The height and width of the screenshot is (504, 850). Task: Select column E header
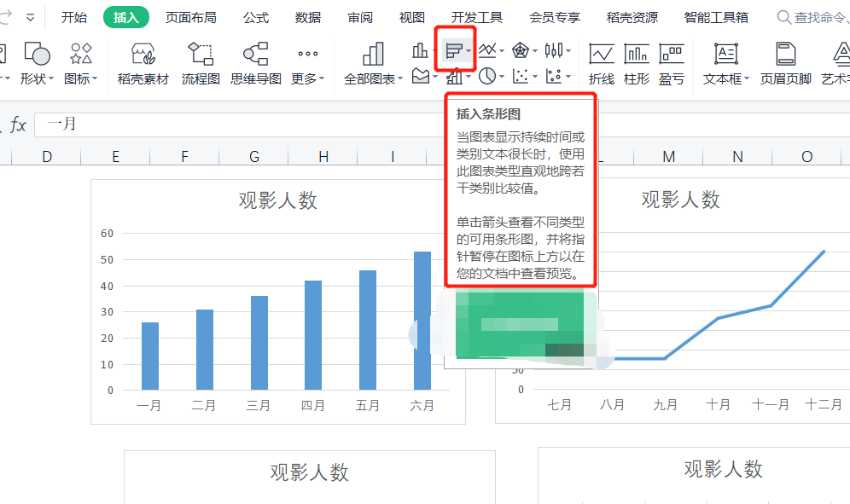click(115, 157)
